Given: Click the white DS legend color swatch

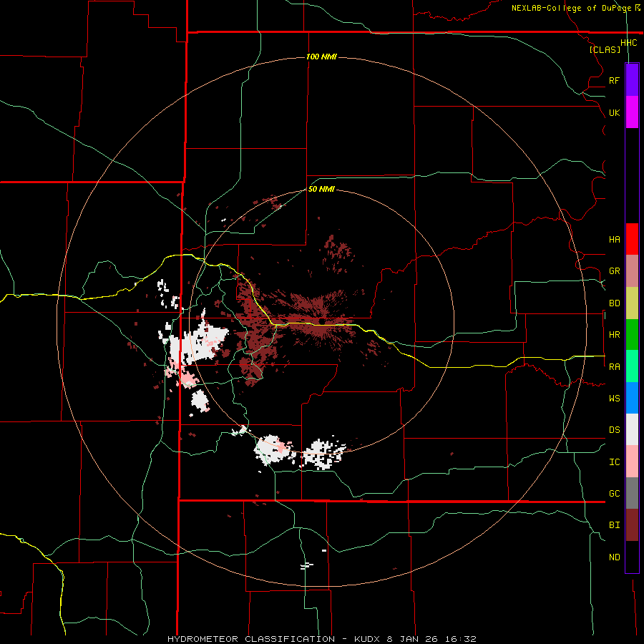Looking at the screenshot, I should pos(632,429).
